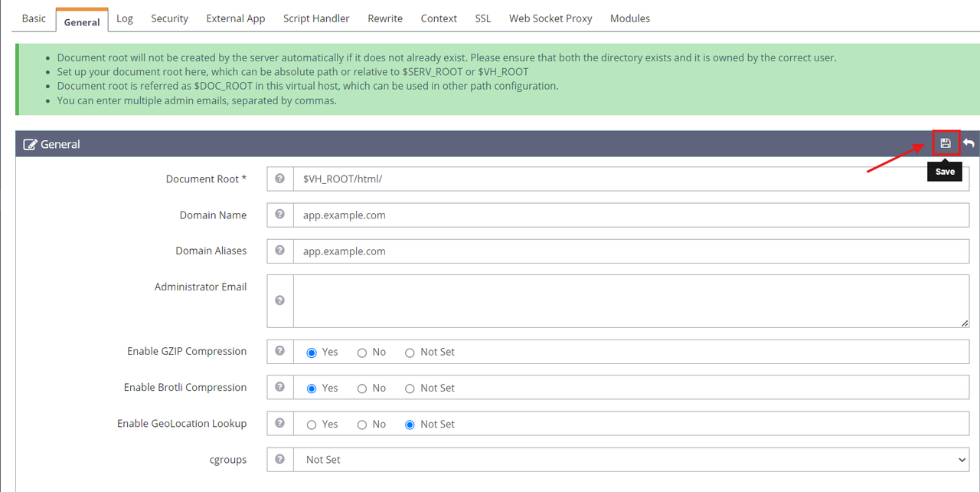Open the cgroups dropdown
The image size is (980, 492).
(632, 460)
